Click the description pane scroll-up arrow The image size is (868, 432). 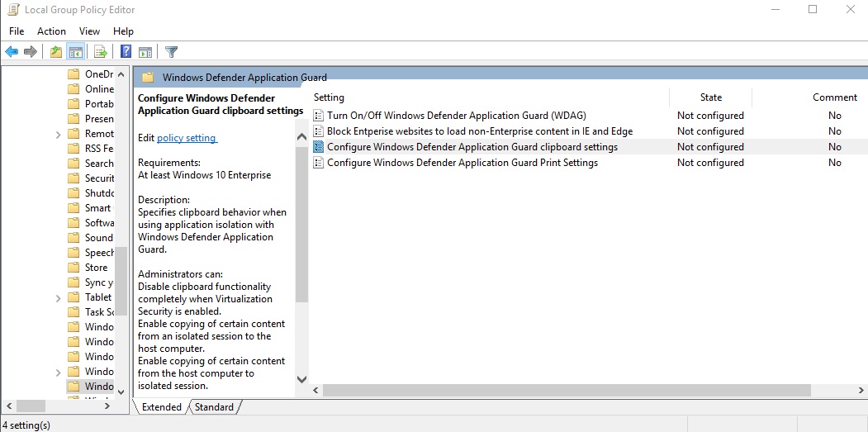click(x=301, y=136)
